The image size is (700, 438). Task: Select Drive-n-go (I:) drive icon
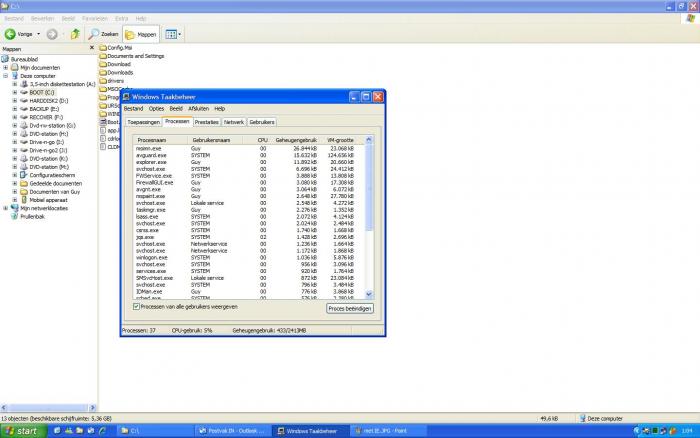[24, 142]
